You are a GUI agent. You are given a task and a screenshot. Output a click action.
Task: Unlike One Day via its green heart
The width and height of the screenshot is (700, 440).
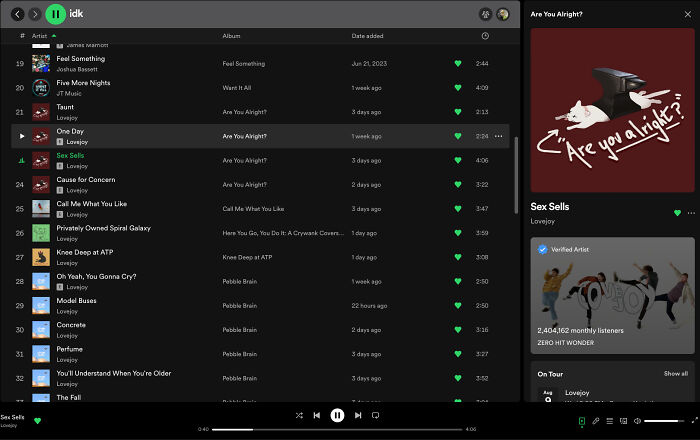point(457,135)
